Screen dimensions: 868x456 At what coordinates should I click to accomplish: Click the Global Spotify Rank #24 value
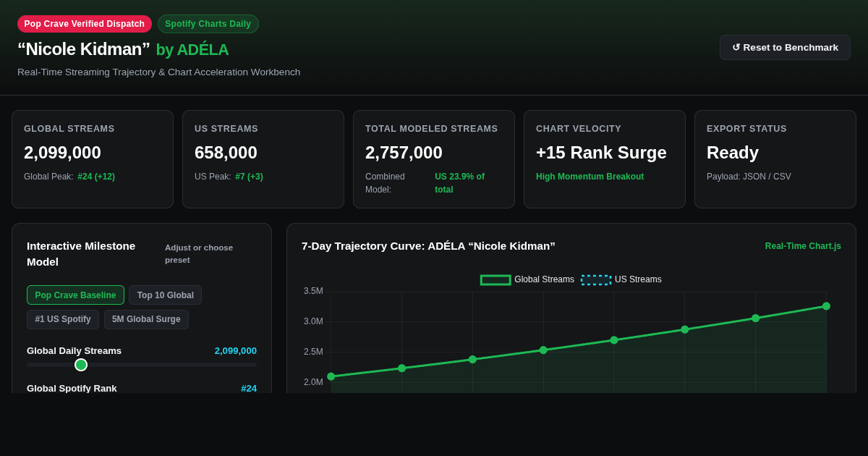click(249, 389)
